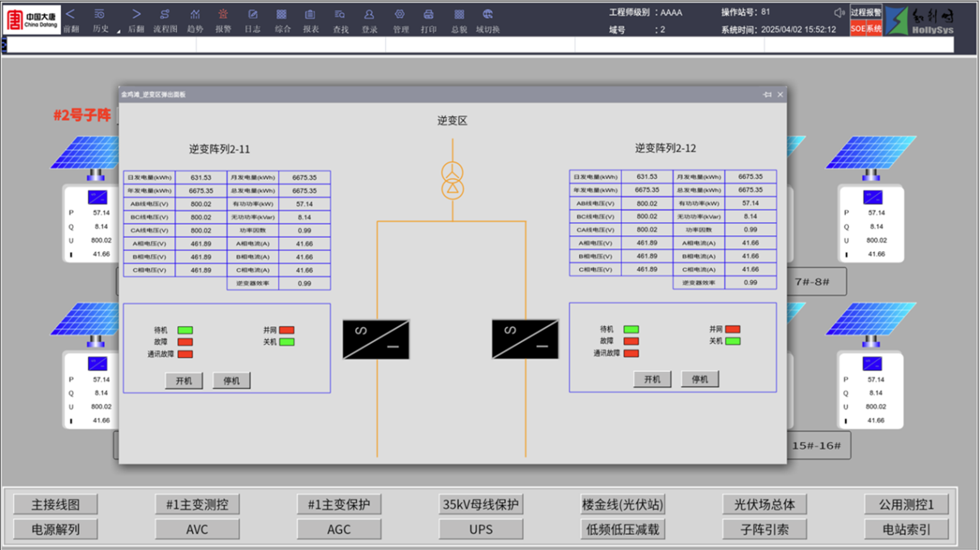980x550 pixels.
Task: Click the left inverter symbol in diagram
Action: coord(376,340)
